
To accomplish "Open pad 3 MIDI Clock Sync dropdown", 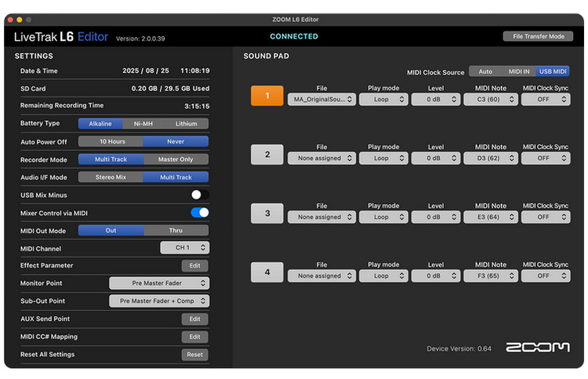I will pyautogui.click(x=546, y=217).
